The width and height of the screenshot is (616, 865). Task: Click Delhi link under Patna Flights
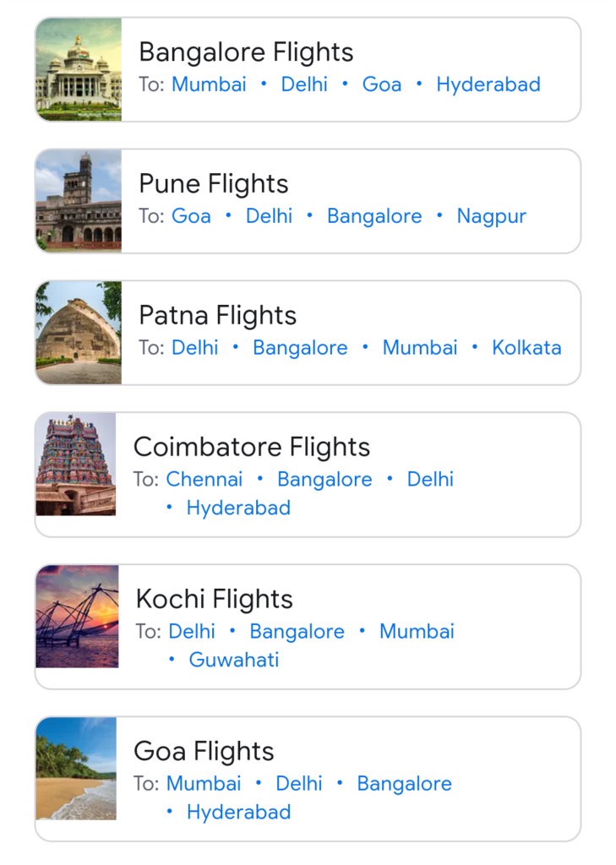coord(195,348)
